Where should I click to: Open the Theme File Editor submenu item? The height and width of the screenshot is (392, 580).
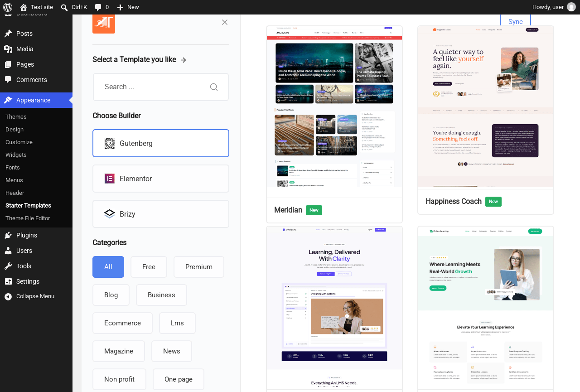pyautogui.click(x=28, y=218)
